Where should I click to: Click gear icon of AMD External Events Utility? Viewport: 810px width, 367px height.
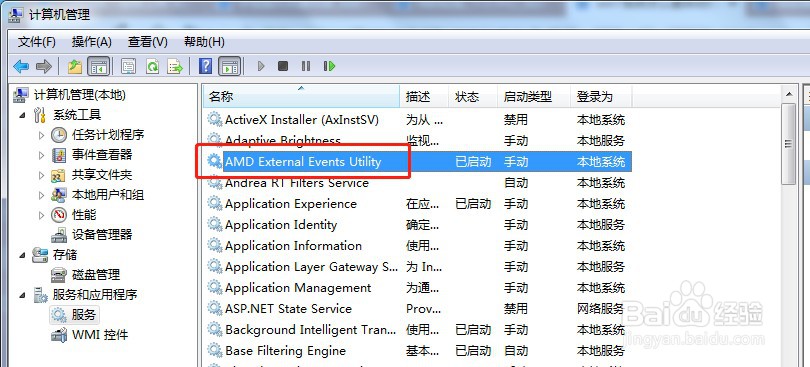[214, 162]
